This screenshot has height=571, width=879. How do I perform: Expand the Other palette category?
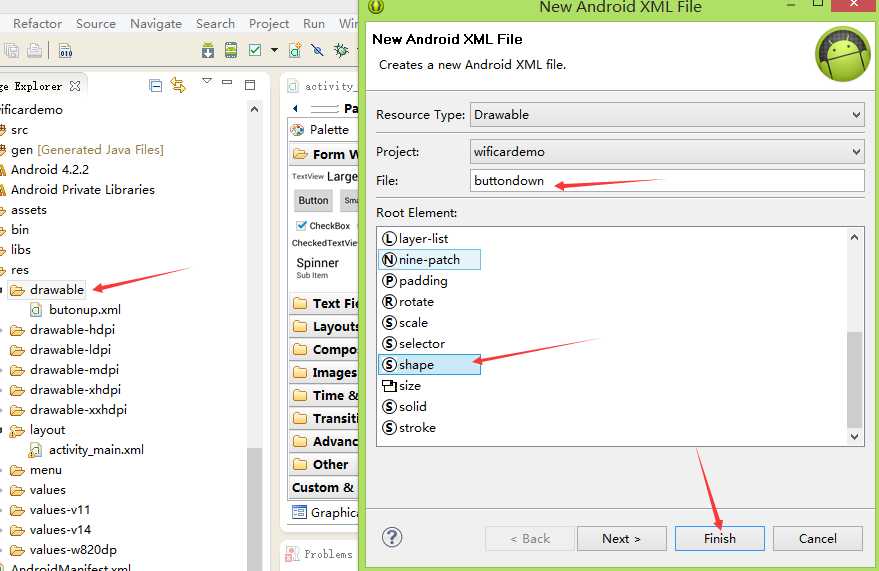tap(325, 465)
